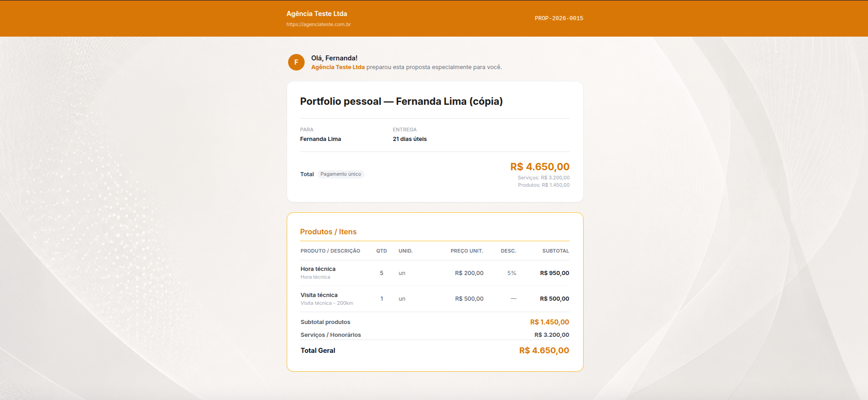Click the R$ 500,00 unit price
This screenshot has width=868, height=400.
[469, 299]
